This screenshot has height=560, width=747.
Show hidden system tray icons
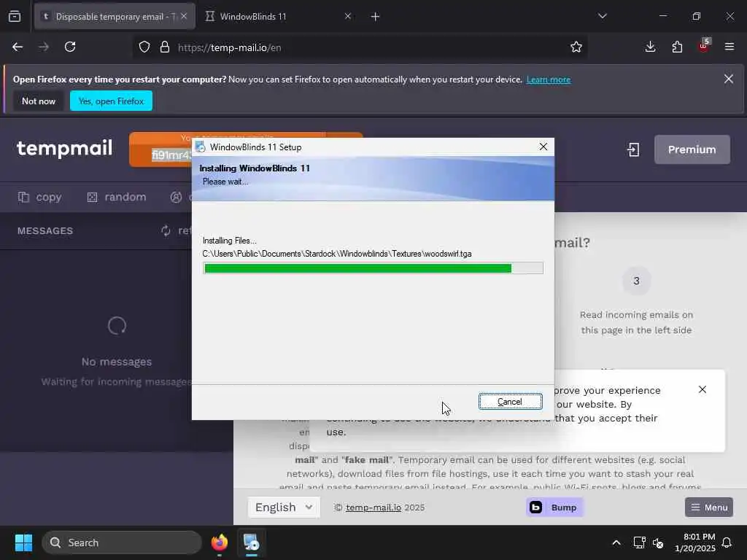tap(616, 542)
